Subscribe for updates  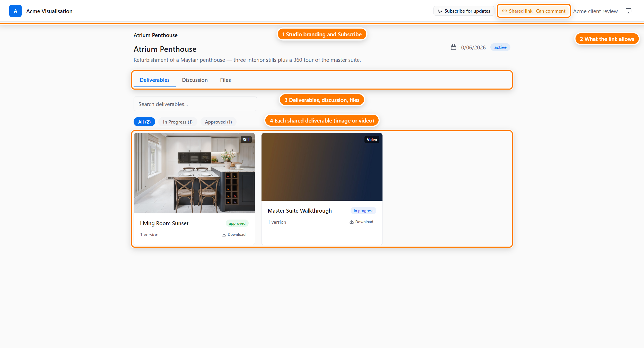(464, 11)
